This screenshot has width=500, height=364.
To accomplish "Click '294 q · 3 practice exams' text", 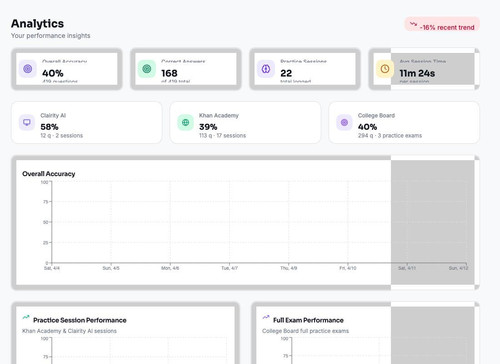I will [x=390, y=136].
